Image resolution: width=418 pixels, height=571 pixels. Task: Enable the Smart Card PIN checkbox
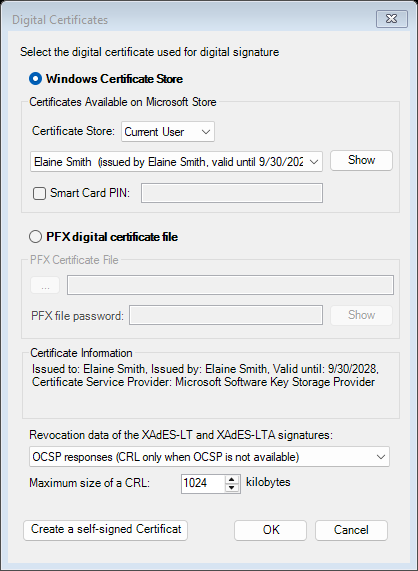click(39, 193)
